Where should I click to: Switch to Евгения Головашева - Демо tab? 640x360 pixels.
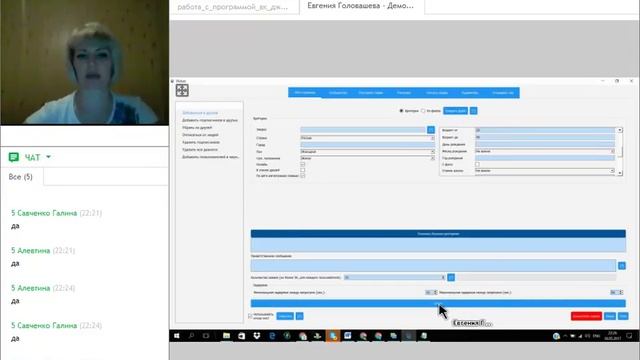pos(362,6)
